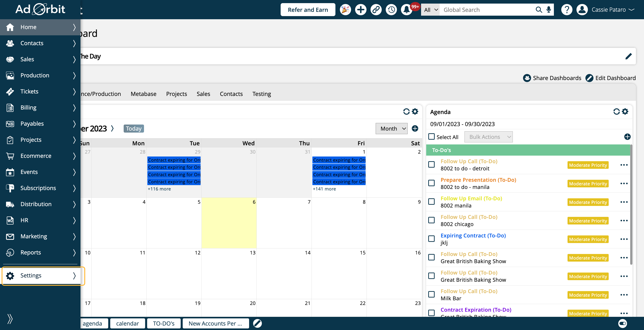Open the recent history clock icon
The height and width of the screenshot is (330, 644).
pos(391,10)
